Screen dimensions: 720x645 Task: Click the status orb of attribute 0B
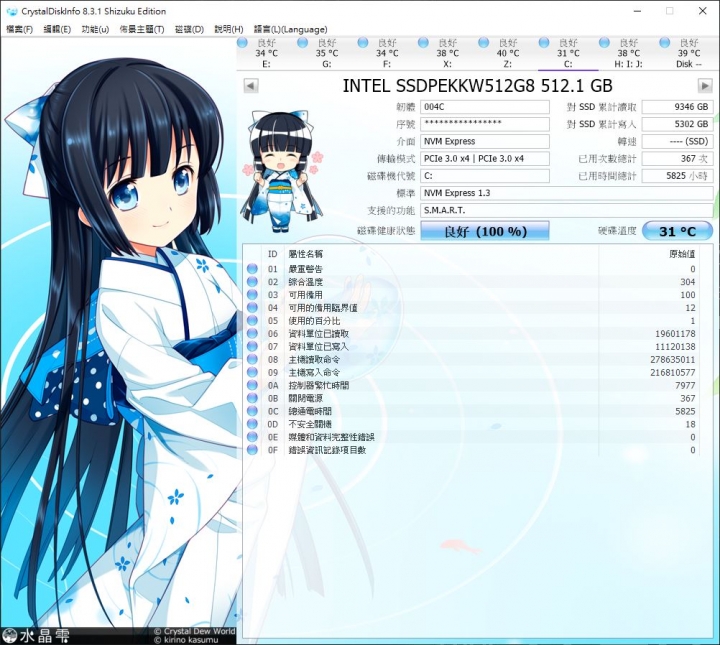pos(252,398)
